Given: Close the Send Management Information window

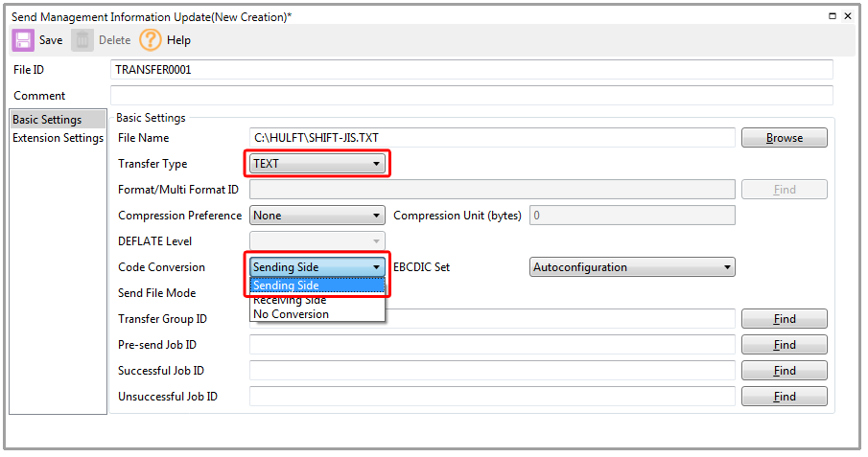Looking at the screenshot, I should pyautogui.click(x=847, y=16).
